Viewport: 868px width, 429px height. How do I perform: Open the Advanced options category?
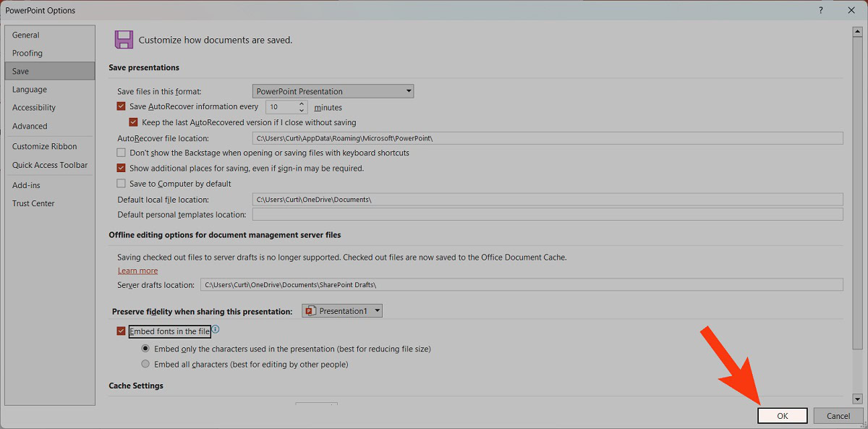pyautogui.click(x=30, y=126)
